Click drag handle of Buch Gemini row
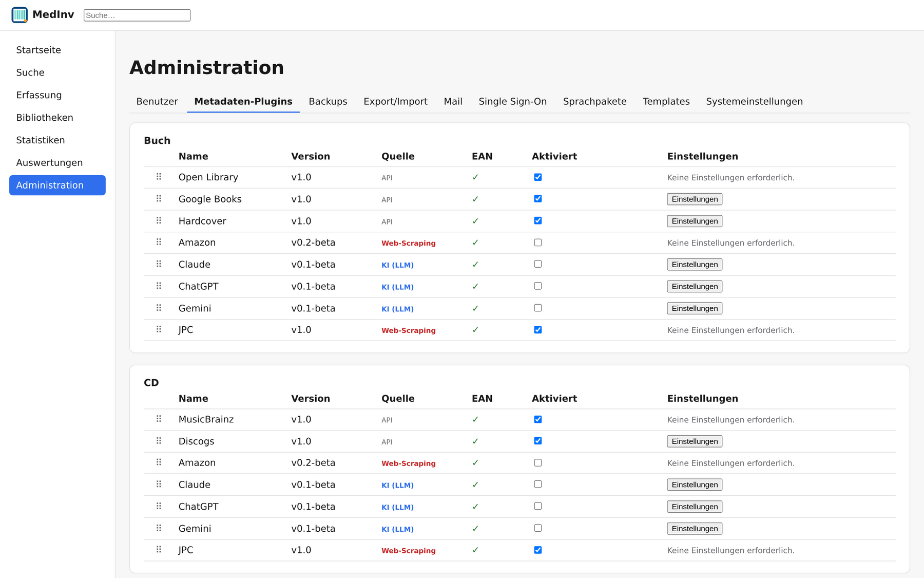The width and height of the screenshot is (924, 578). (159, 308)
